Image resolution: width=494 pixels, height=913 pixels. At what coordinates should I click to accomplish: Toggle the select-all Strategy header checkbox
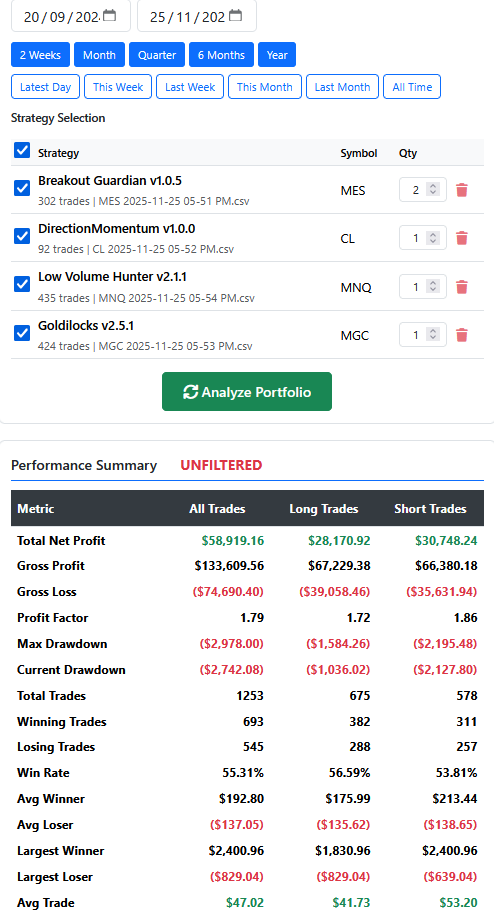click(x=22, y=150)
